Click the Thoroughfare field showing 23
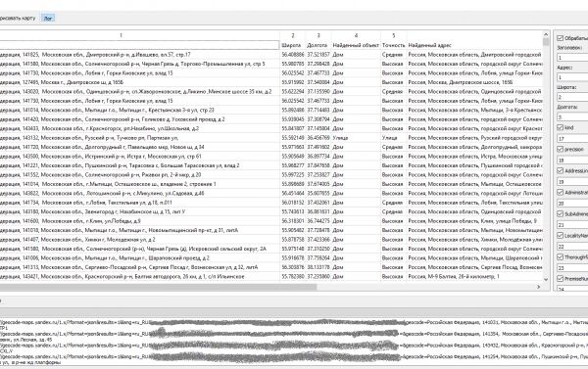The height and width of the screenshot is (369, 588). click(x=572, y=268)
